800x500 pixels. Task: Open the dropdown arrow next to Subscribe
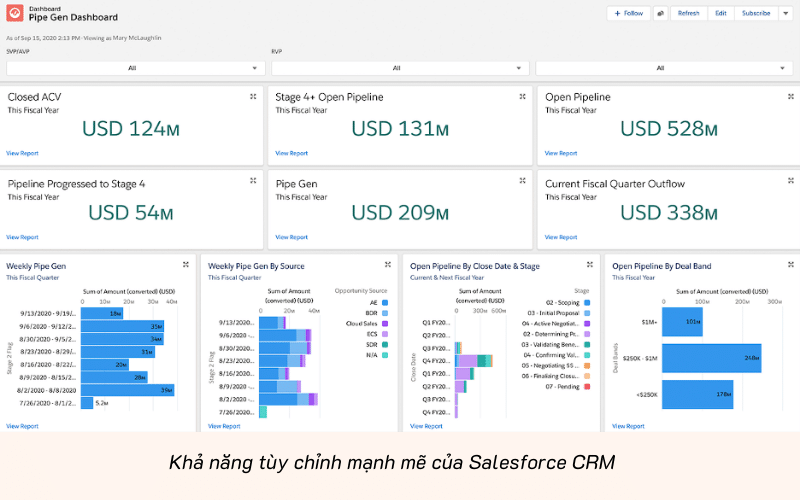[786, 13]
